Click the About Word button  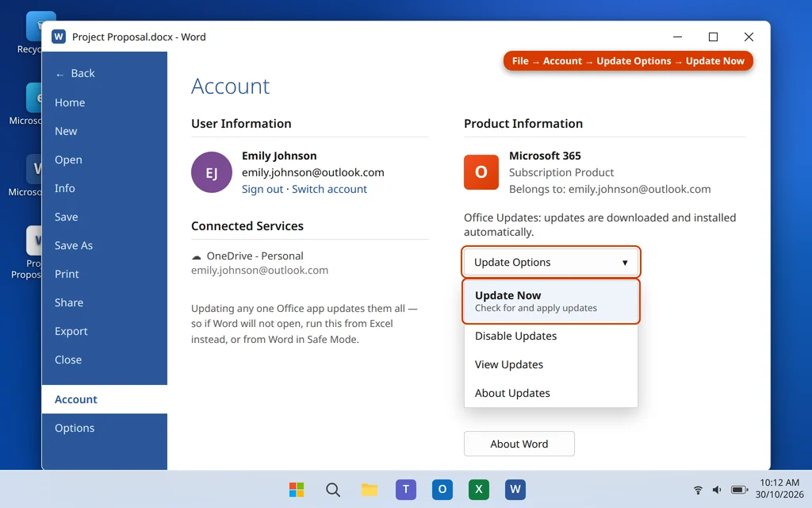(519, 444)
